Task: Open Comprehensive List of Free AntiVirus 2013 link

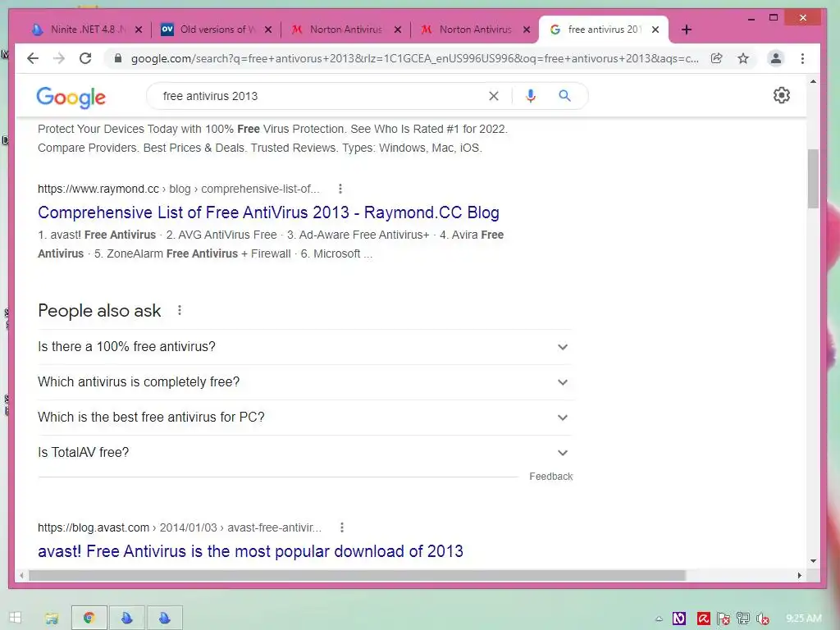Action: click(268, 212)
